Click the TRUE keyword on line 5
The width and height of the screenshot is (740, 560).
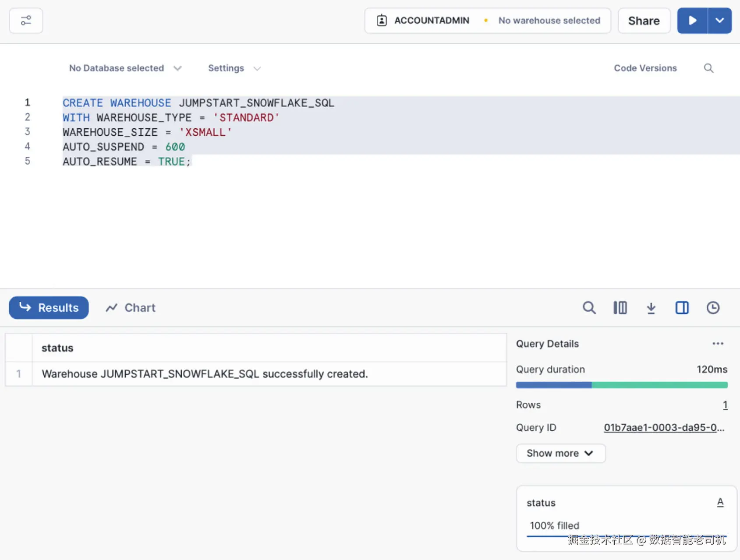(x=171, y=162)
